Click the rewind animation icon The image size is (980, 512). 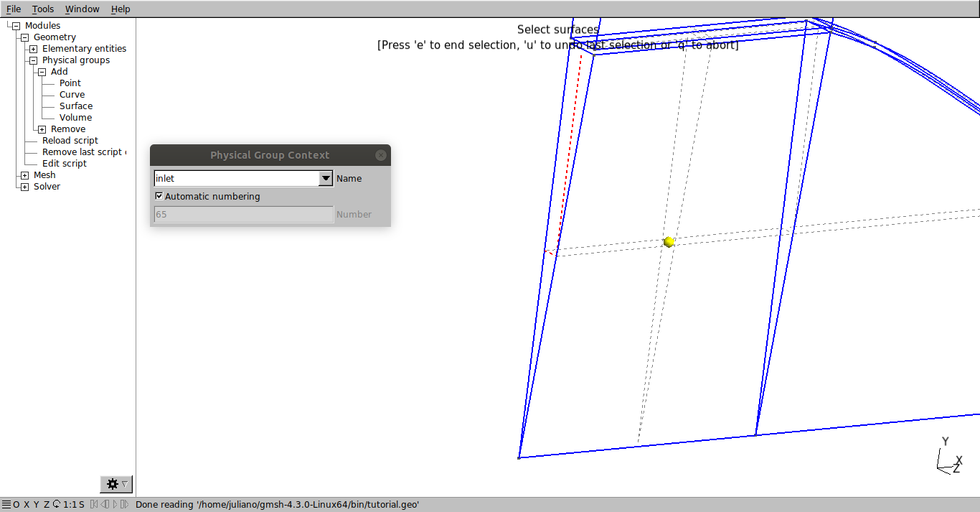94,505
